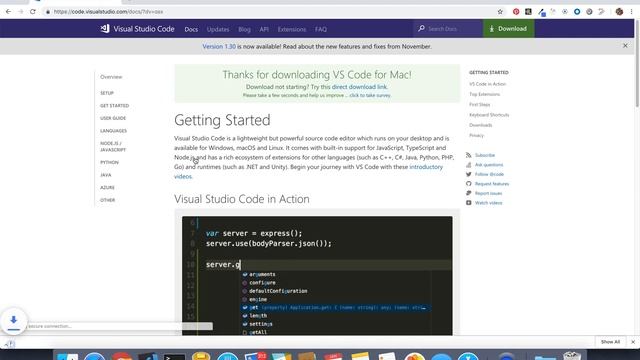Open the Chrome three-dot menu
Screen dimensions: 640x360
[631, 12]
